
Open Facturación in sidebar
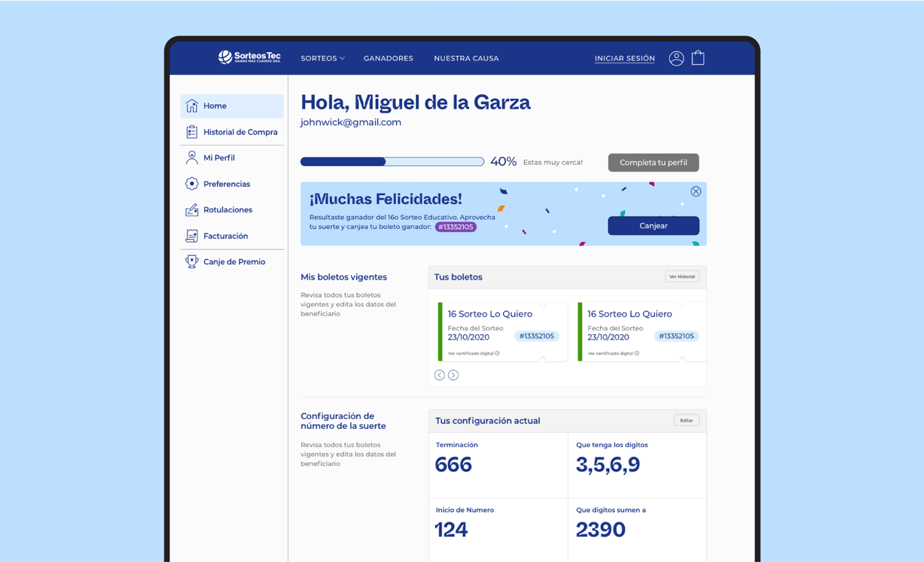[x=232, y=235]
